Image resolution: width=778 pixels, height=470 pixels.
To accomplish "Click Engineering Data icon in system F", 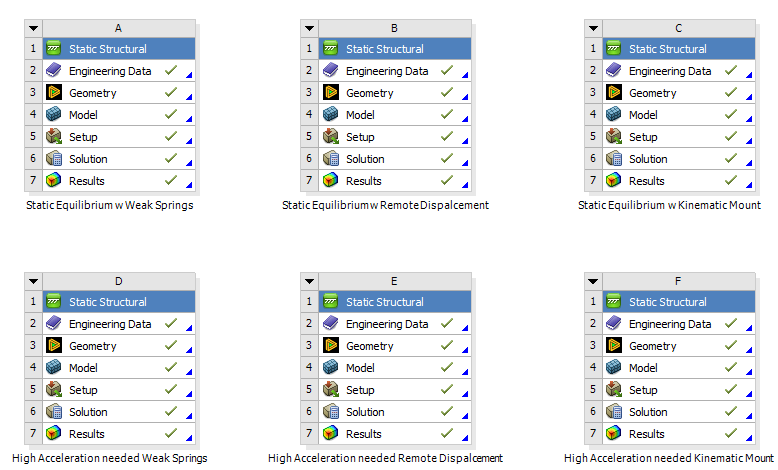I will click(614, 324).
